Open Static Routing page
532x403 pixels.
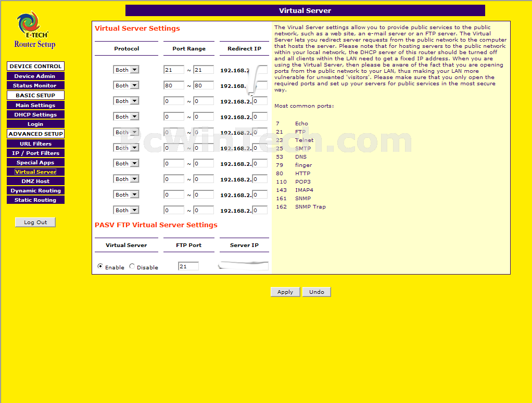click(x=35, y=200)
